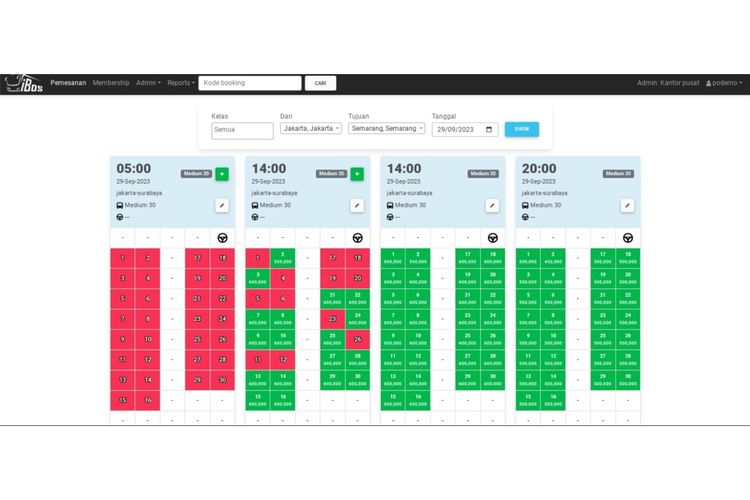Click green plus button on 05:00 trip

pos(221,174)
